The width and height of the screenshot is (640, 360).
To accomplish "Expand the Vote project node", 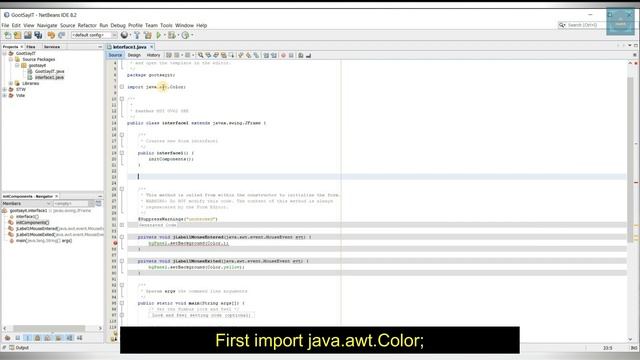I will [x=5, y=96].
